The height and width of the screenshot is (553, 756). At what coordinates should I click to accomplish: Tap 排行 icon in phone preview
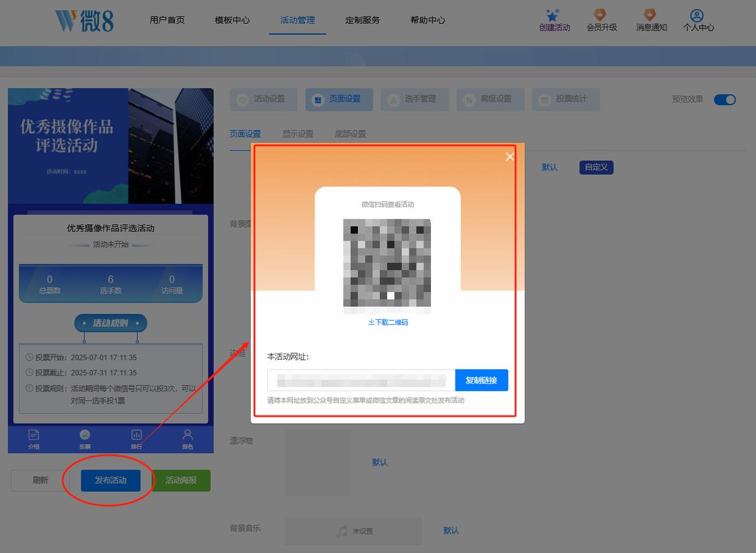click(x=136, y=435)
